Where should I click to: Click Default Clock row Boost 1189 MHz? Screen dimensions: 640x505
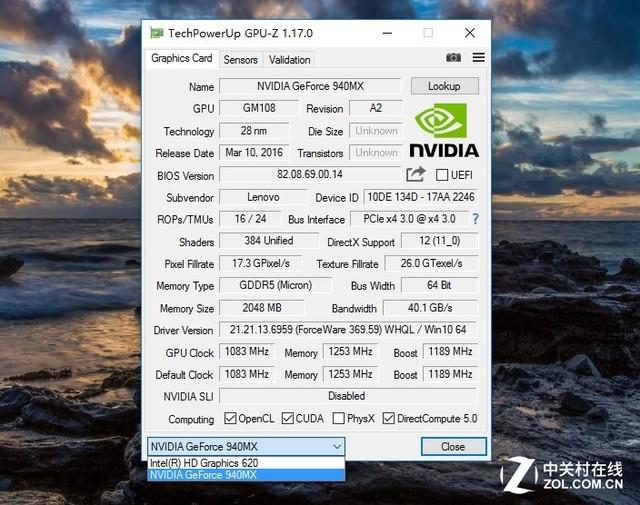tap(450, 374)
